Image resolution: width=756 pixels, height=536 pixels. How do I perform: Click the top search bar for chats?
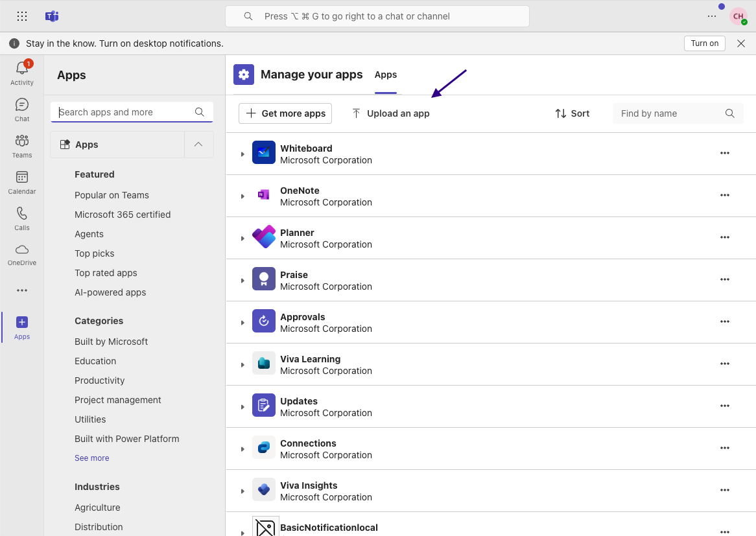click(x=377, y=16)
